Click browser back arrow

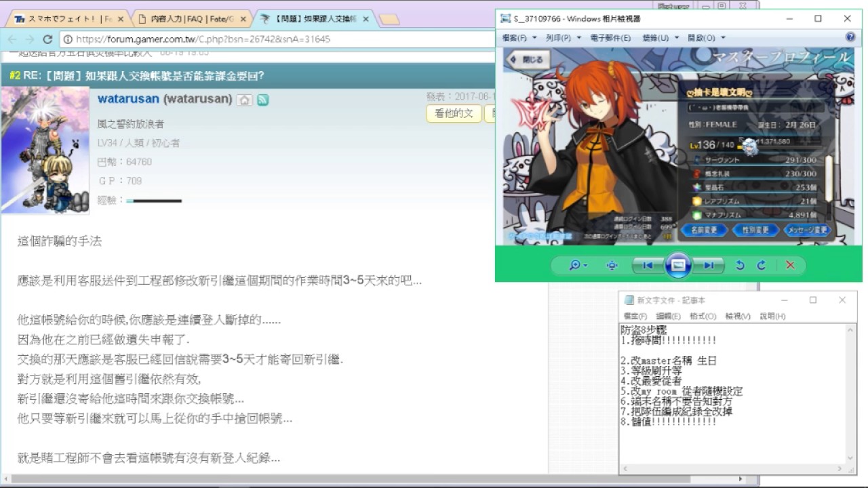[x=12, y=39]
